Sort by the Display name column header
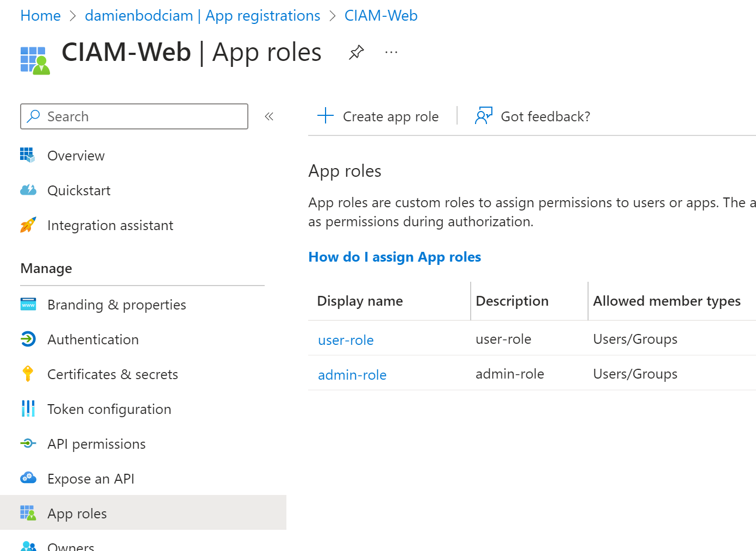 (360, 301)
